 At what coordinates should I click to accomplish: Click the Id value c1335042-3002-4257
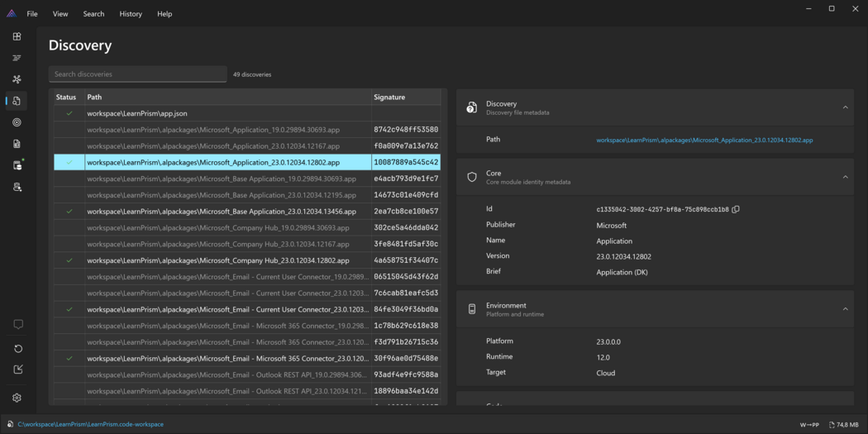663,210
